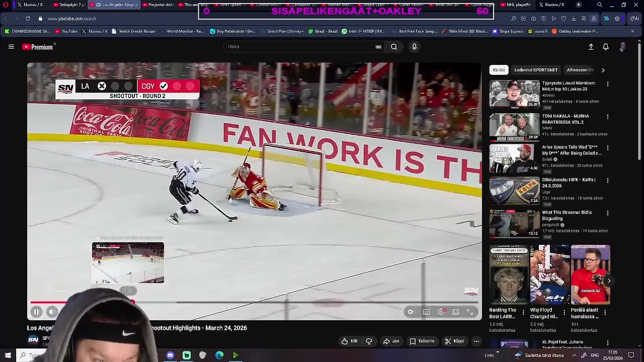Viewport: 644px width, 362px height.
Task: Enter fullscreen on the video
Action: pos(470,312)
